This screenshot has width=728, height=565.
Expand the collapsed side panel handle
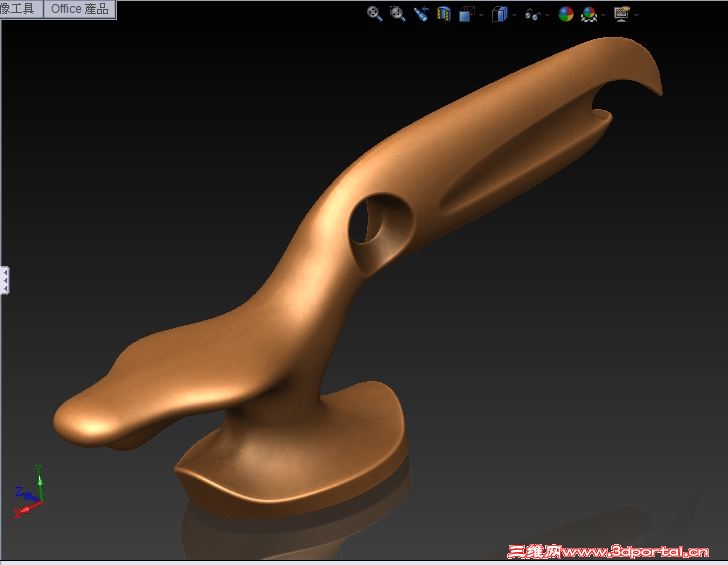point(5,280)
